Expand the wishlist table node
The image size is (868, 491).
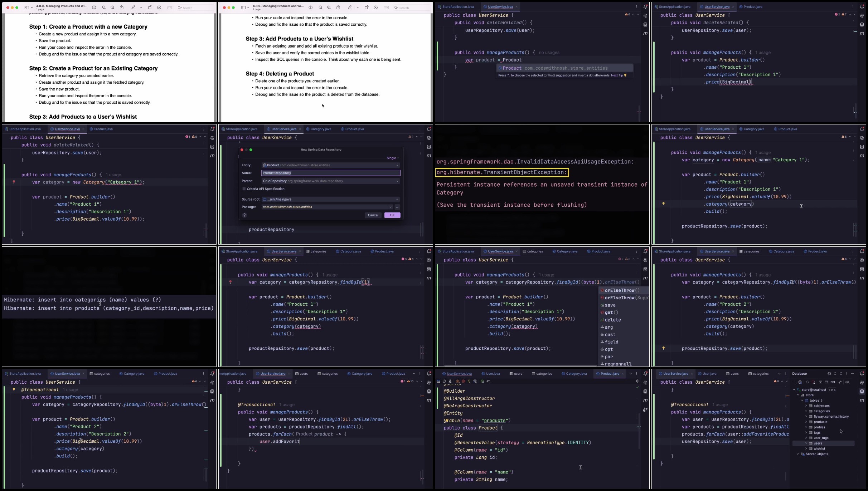(x=806, y=448)
